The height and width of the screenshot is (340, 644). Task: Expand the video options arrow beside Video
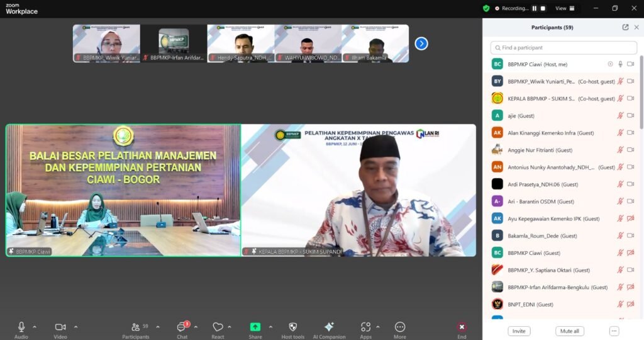click(x=76, y=327)
